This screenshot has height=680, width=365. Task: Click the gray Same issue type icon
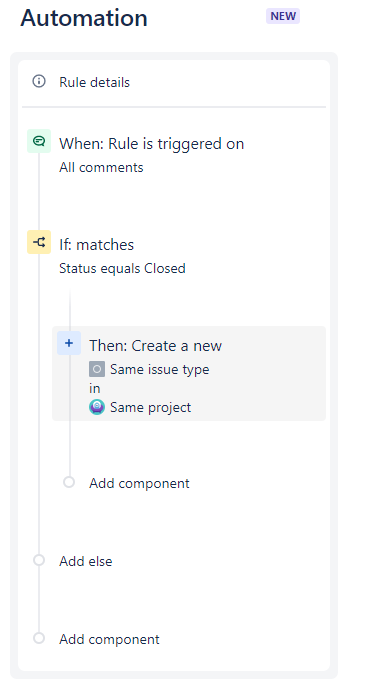point(97,369)
